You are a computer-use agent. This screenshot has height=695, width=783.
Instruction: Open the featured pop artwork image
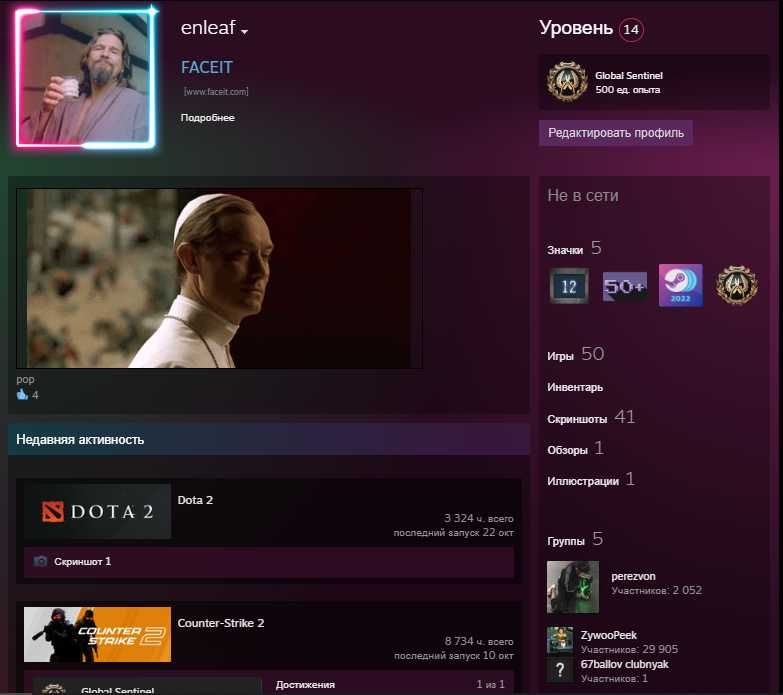pos(219,279)
